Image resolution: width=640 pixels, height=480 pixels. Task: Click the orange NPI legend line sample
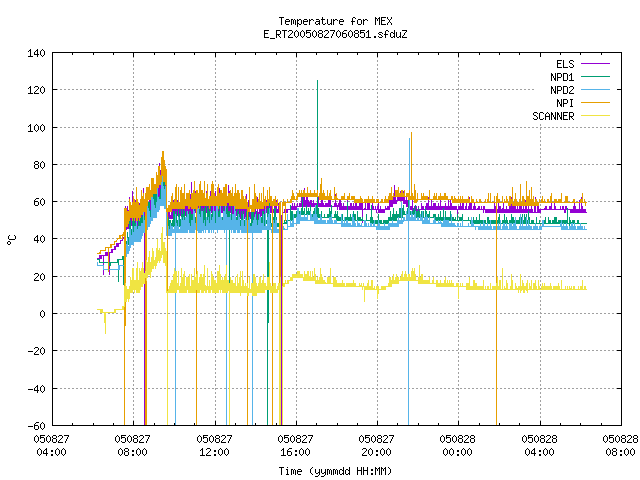click(595, 103)
